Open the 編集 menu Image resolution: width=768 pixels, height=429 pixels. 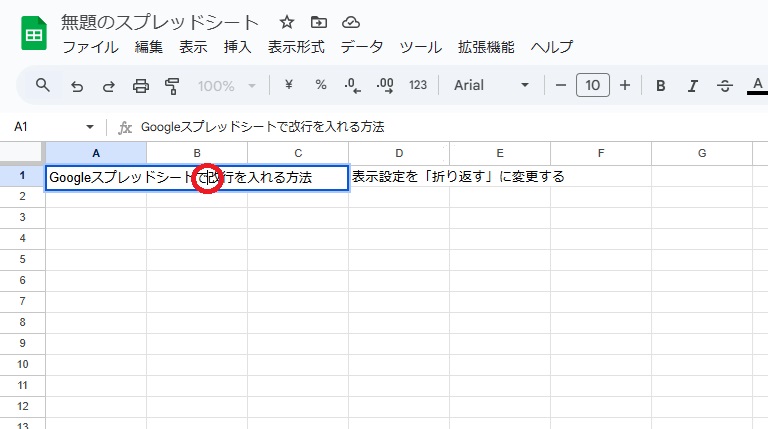coord(149,47)
